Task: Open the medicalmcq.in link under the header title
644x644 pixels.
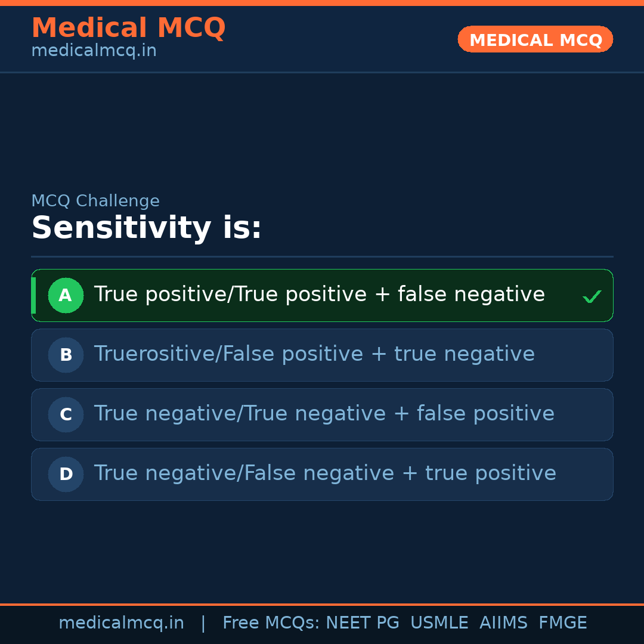Action: pos(94,51)
